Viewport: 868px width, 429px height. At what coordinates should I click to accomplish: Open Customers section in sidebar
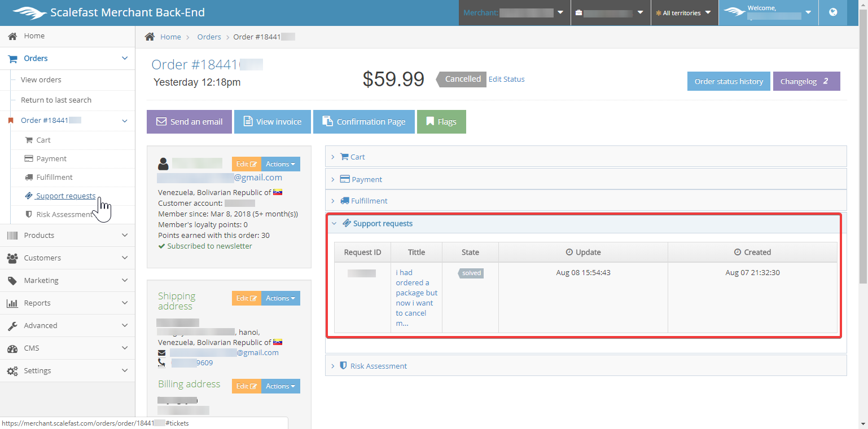[68, 258]
